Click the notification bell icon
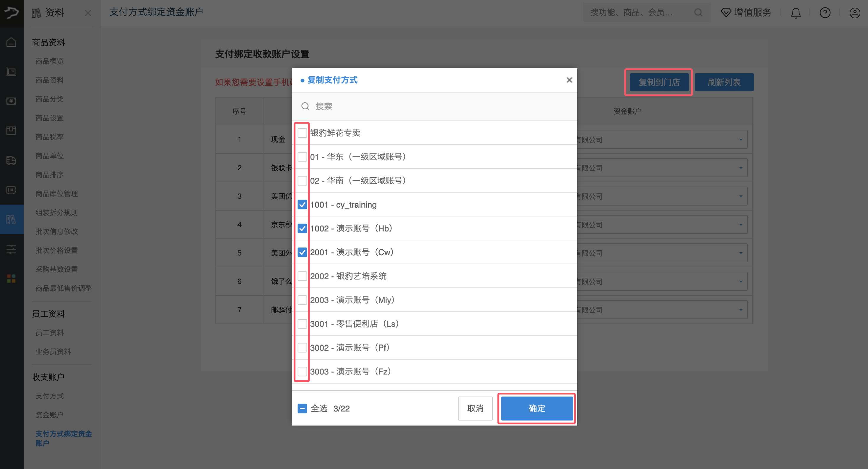Image resolution: width=868 pixels, height=469 pixels. pyautogui.click(x=796, y=13)
